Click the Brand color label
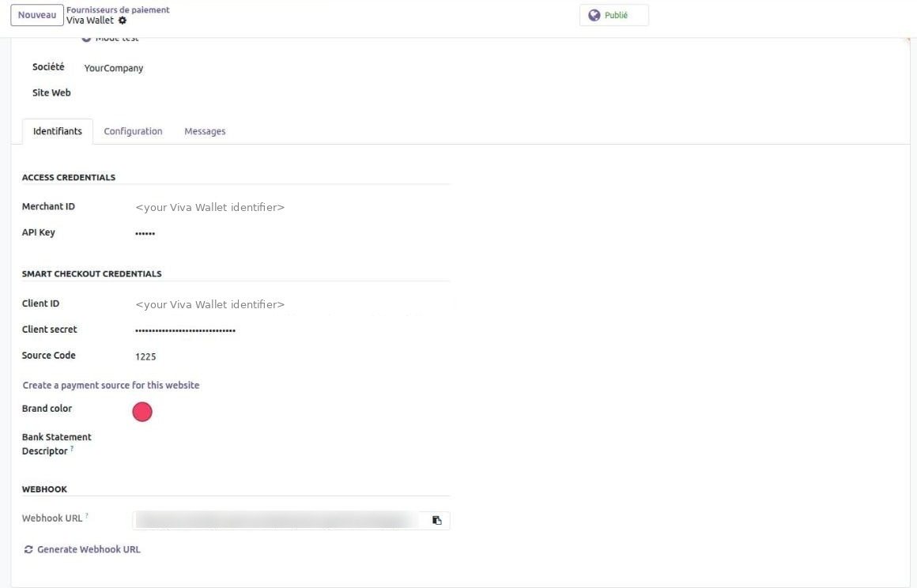This screenshot has width=917, height=588. pos(47,409)
